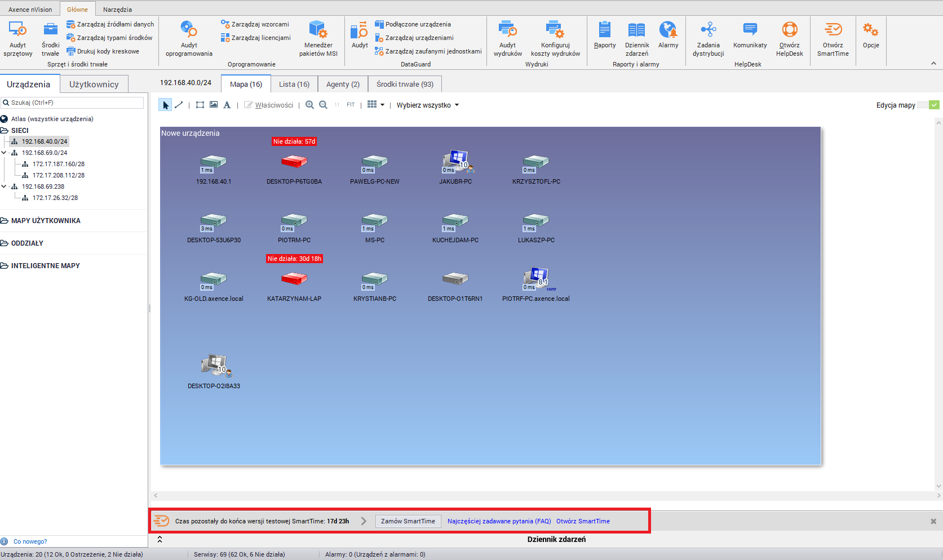This screenshot has width=943, height=560.
Task: Open the Wybierz wszystko dropdown
Action: click(x=427, y=105)
